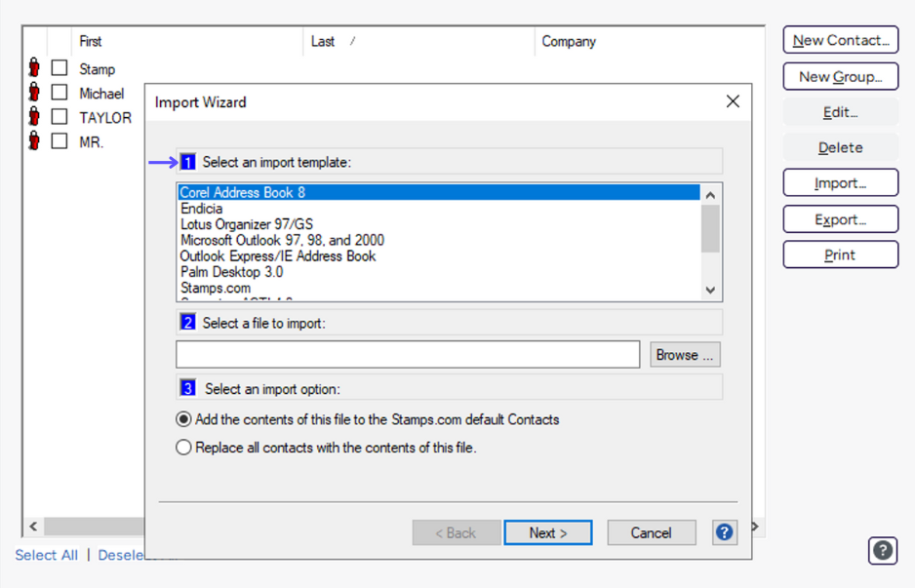Click the red contact icon beside Stamp
Viewport: 915px width, 588px height.
pyautogui.click(x=34, y=68)
